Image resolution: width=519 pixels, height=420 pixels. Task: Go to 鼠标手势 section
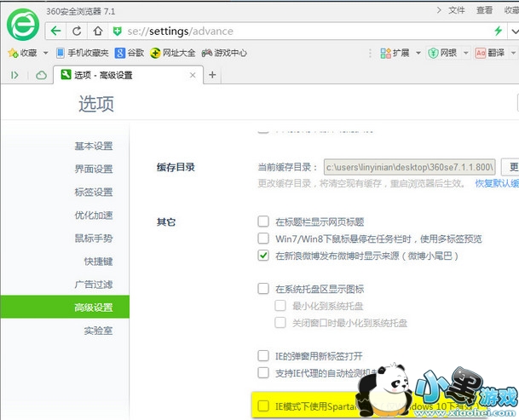point(94,239)
